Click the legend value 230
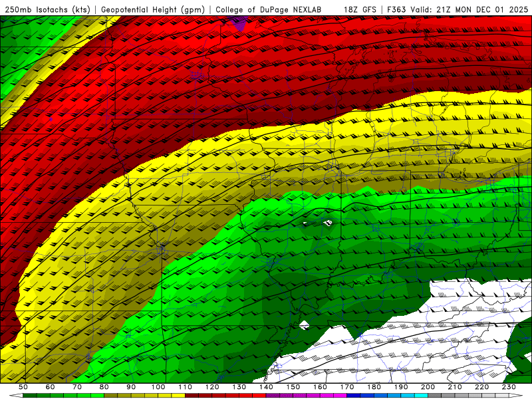The image size is (532, 399). point(509,387)
